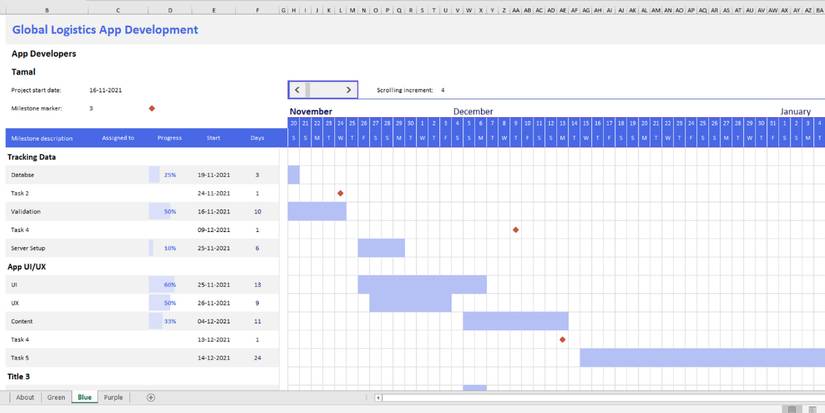Open the Purple sheet tab
Image resolution: width=825 pixels, height=413 pixels.
point(113,397)
